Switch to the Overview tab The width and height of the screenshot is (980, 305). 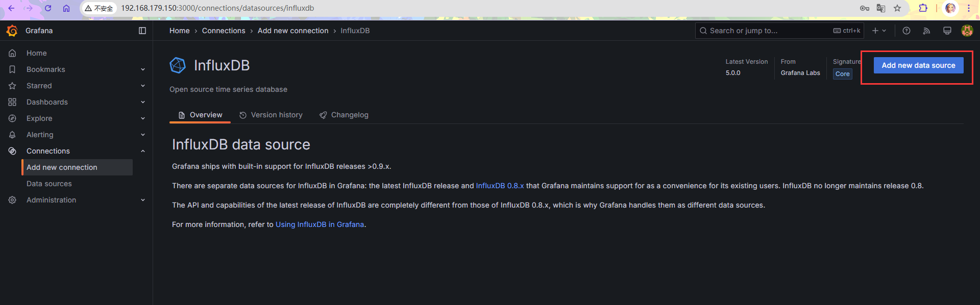pyautogui.click(x=200, y=115)
